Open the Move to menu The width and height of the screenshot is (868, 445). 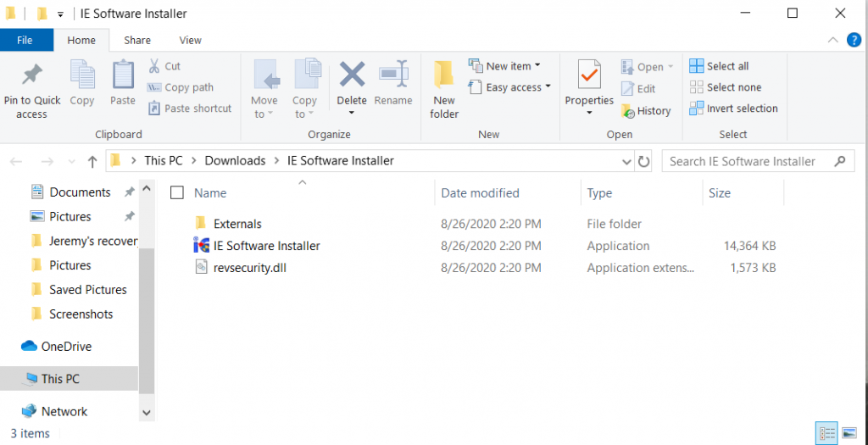tap(264, 88)
